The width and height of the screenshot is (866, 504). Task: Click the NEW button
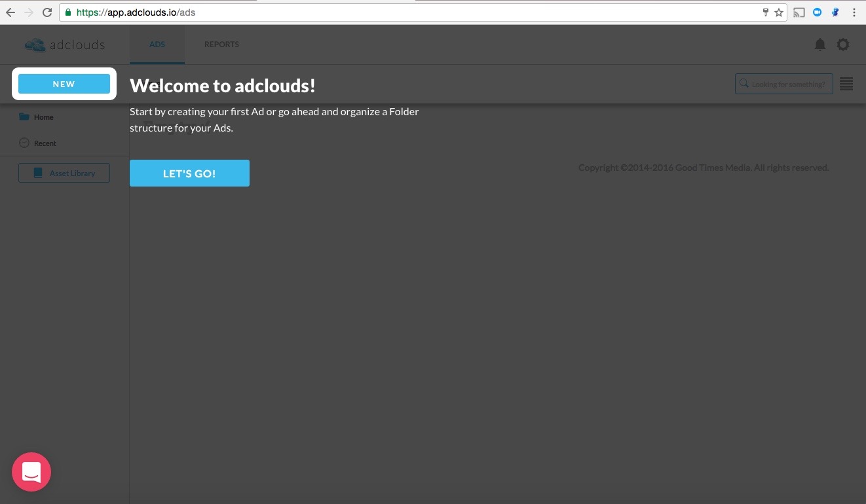tap(64, 84)
